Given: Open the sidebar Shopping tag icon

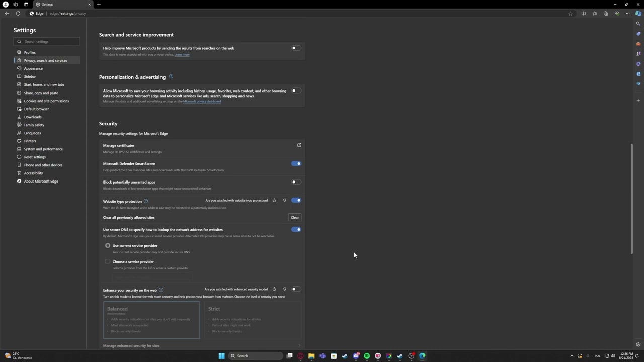Looking at the screenshot, I should [x=638, y=34].
